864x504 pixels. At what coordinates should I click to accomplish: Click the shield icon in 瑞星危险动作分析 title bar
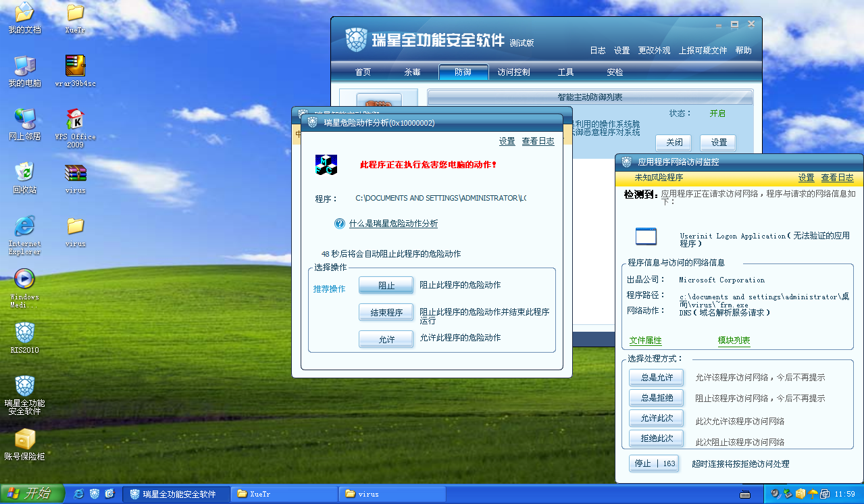point(312,122)
